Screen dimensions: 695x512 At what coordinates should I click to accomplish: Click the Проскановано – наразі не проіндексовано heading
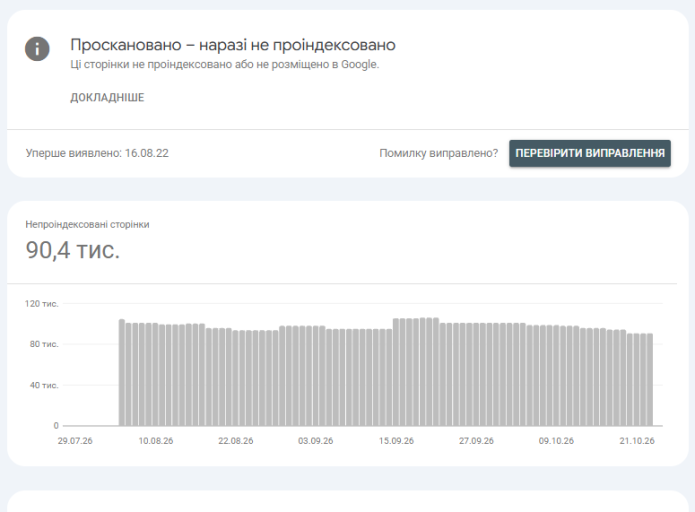[233, 45]
